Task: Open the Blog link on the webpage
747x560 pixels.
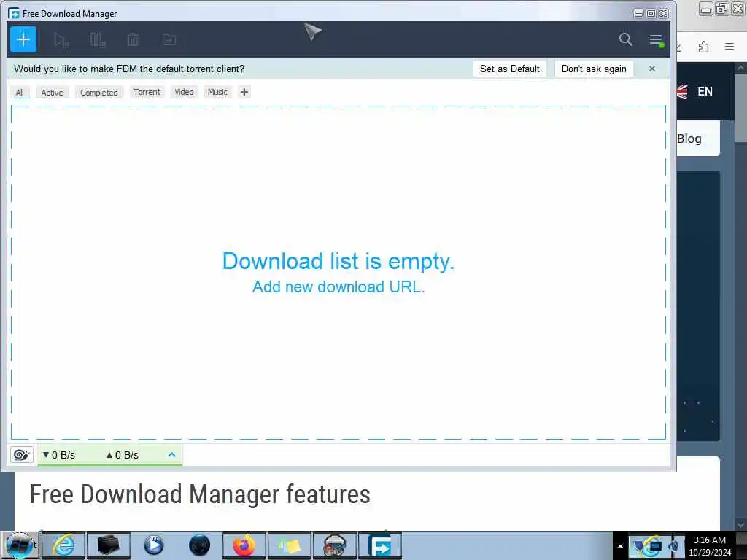Action: tap(689, 139)
